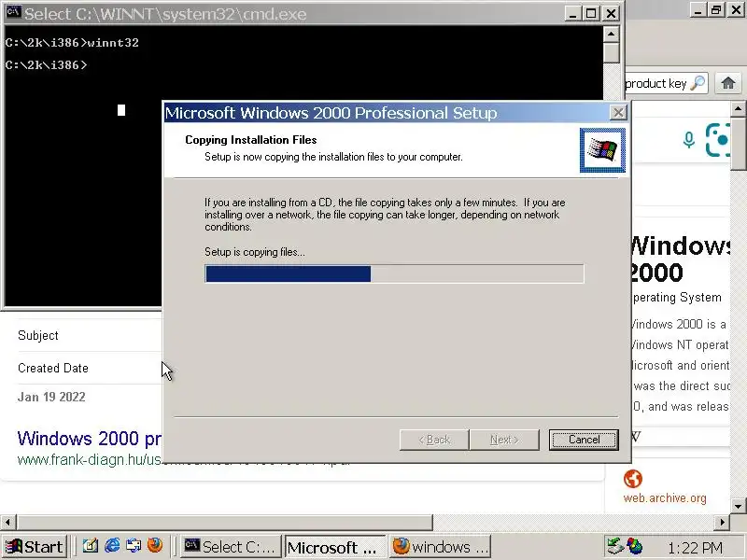Click the magnifier icon in browser search box
747x560 pixels.
698,83
